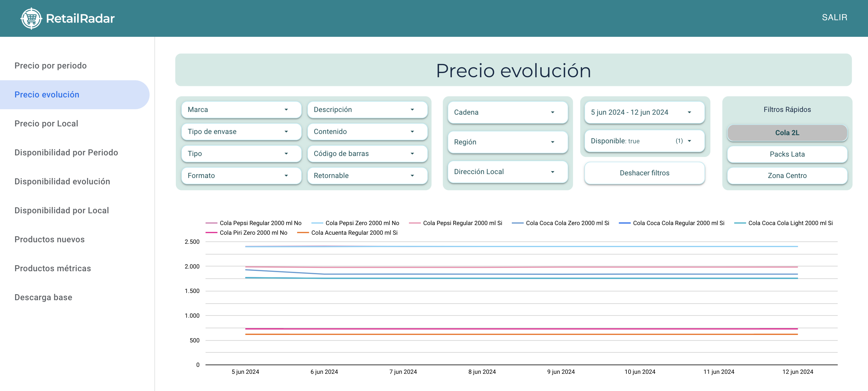Image resolution: width=868 pixels, height=391 pixels.
Task: Click legend entry Cola Coca Cola Light 2000 ml Si
Action: [784, 223]
